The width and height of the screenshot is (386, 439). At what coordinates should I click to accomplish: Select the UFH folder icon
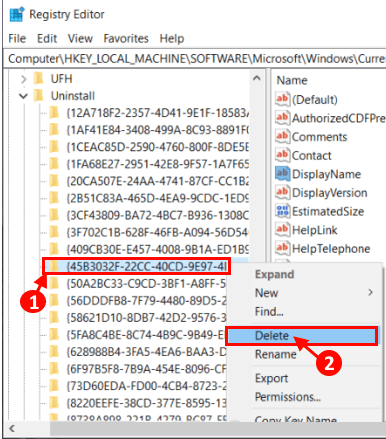(x=39, y=79)
